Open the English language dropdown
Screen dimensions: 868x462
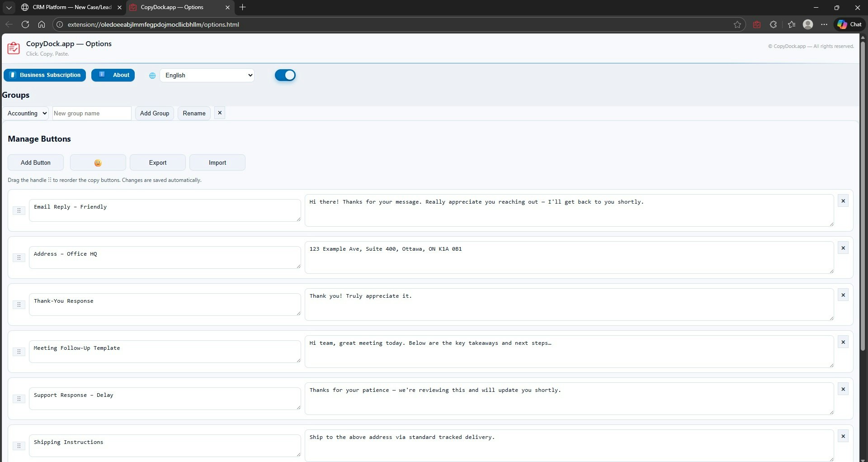[x=207, y=75]
